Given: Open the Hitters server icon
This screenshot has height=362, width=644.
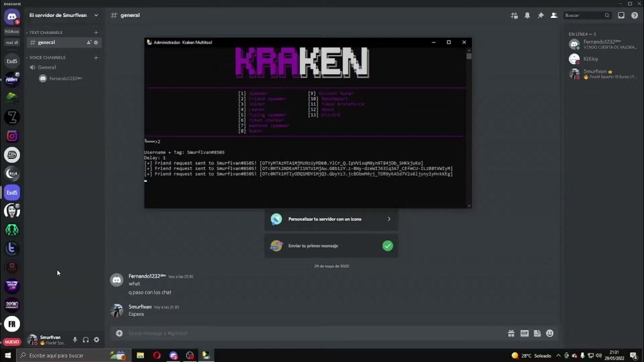Looking at the screenshot, I should tap(12, 80).
